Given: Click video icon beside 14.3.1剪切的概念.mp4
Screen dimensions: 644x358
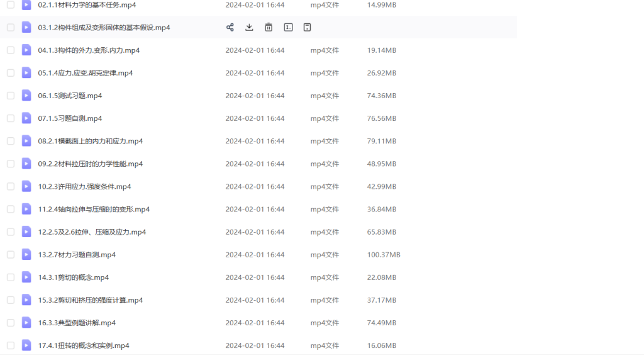Looking at the screenshot, I should (26, 277).
